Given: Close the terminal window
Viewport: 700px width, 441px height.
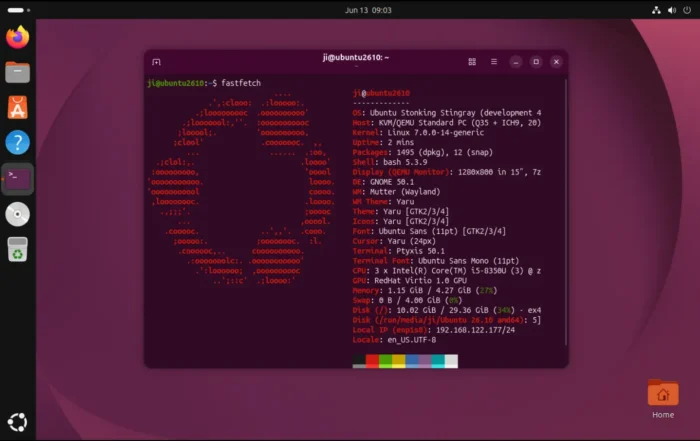Looking at the screenshot, I should click(x=556, y=62).
